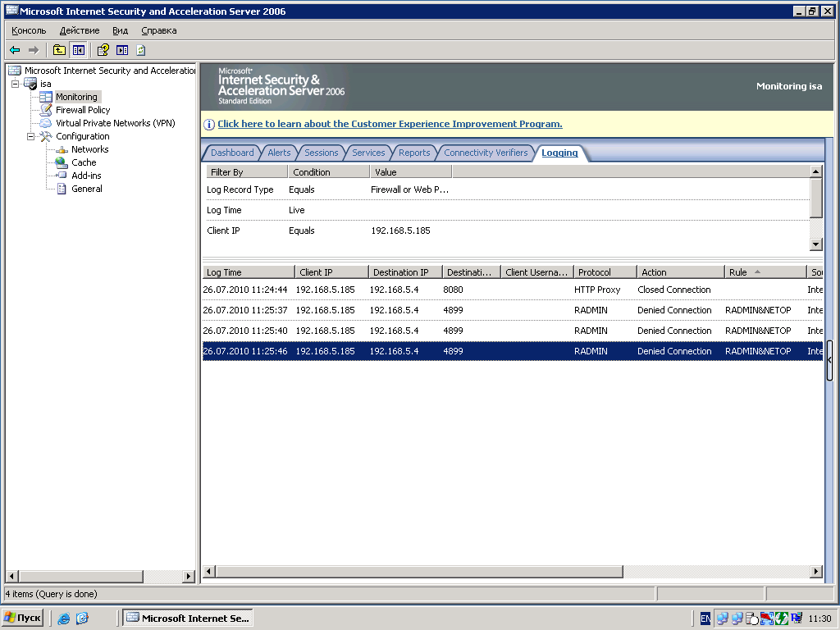Image resolution: width=840 pixels, height=630 pixels.
Task: Open Help via the question mark toolbar icon
Action: pos(103,50)
